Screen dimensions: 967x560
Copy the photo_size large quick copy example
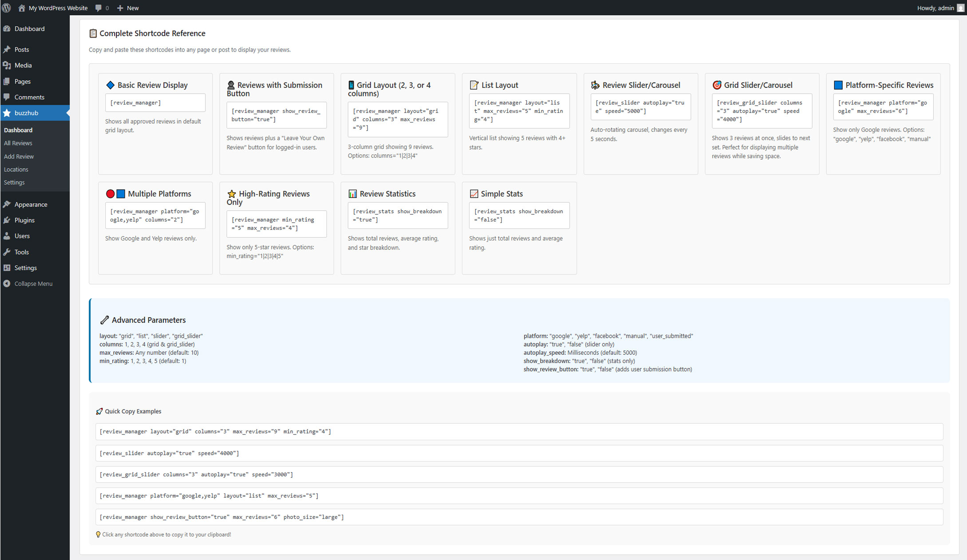518,517
